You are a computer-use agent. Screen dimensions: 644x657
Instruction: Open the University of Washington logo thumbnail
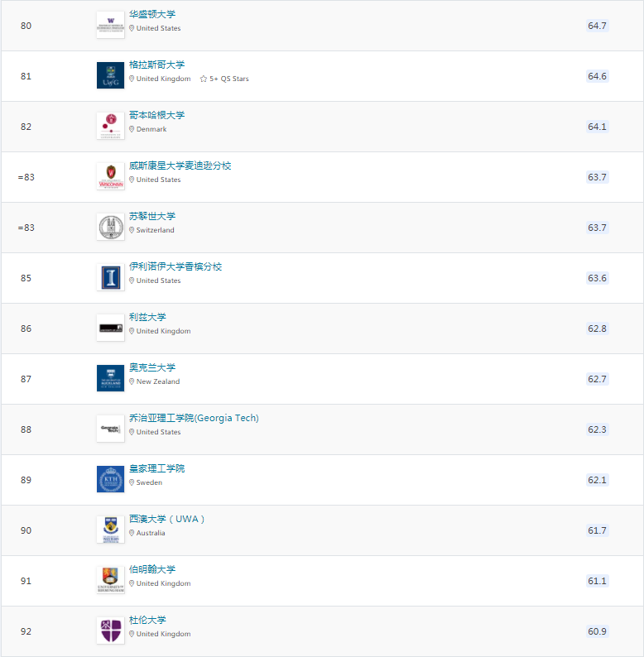110,25
